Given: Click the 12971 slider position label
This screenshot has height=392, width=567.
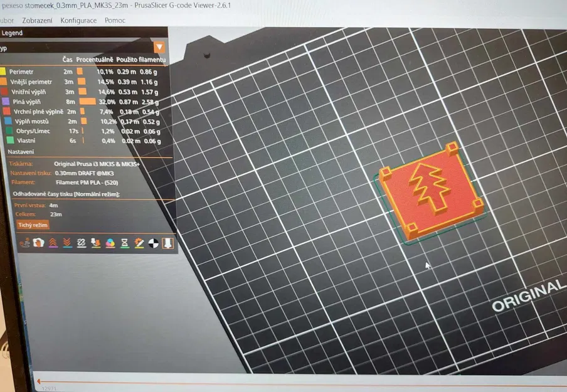Looking at the screenshot, I should pyautogui.click(x=49, y=389).
